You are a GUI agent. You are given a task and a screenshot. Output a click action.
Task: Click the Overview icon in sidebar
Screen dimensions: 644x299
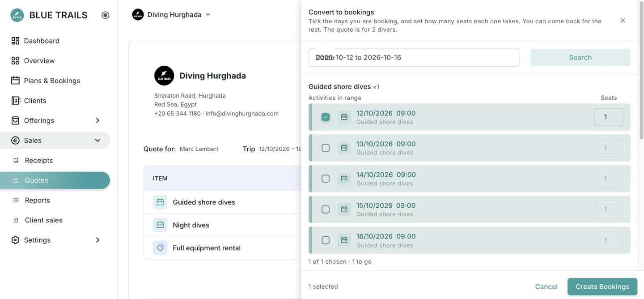[x=15, y=61]
